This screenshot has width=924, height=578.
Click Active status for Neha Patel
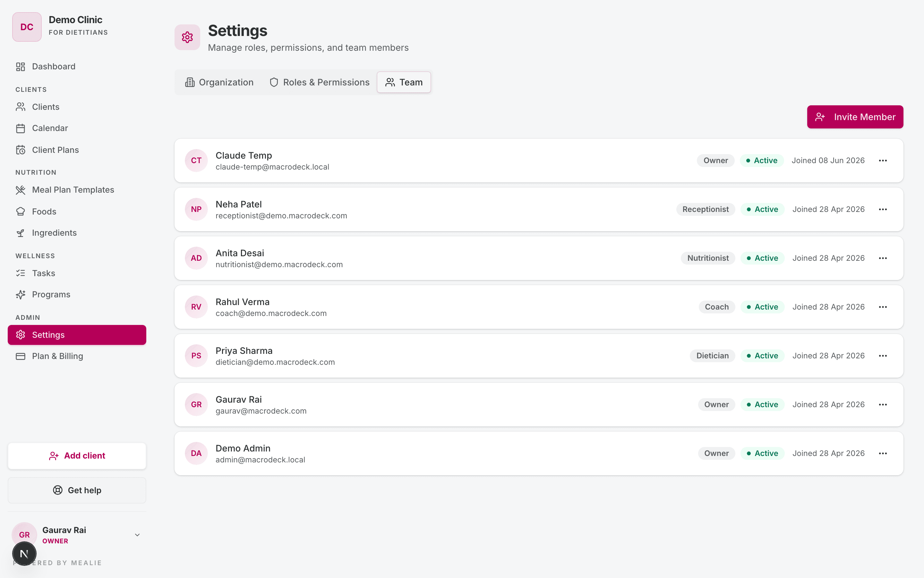762,209
